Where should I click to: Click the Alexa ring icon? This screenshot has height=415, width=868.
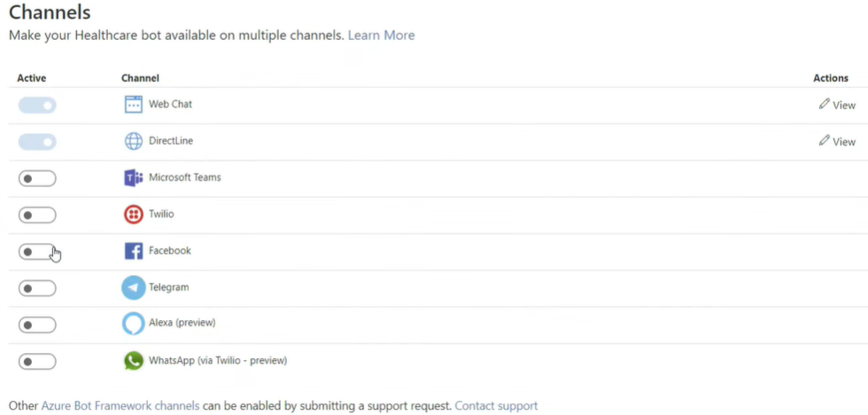tap(134, 325)
